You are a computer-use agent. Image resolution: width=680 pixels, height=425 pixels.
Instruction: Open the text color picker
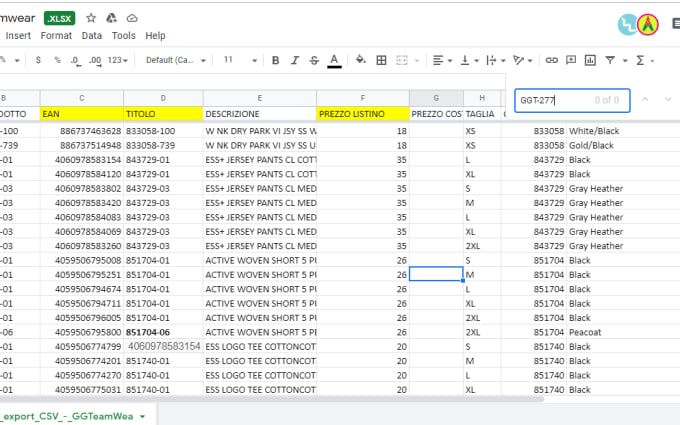(x=333, y=60)
